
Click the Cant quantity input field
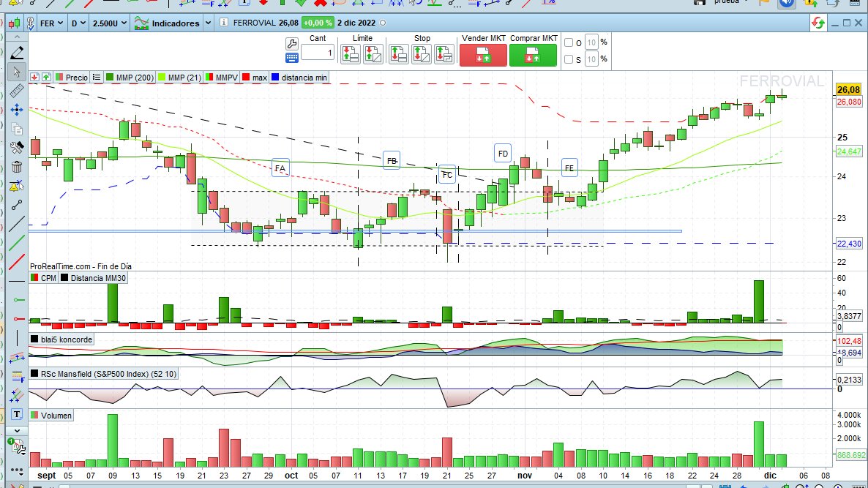(318, 53)
